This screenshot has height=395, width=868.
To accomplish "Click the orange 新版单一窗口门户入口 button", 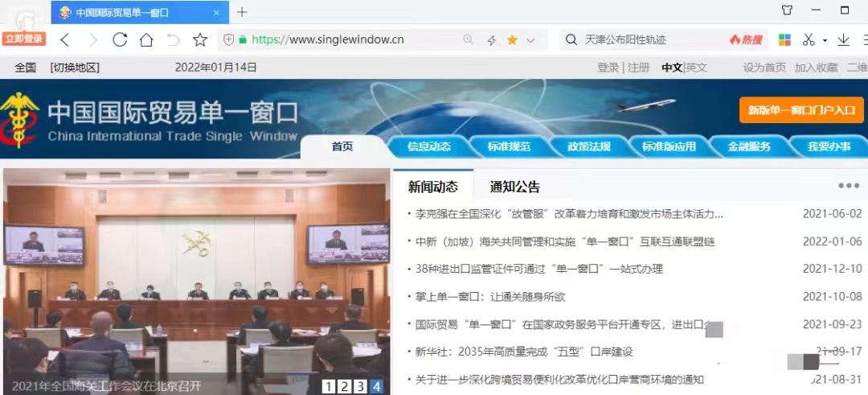I will (801, 110).
